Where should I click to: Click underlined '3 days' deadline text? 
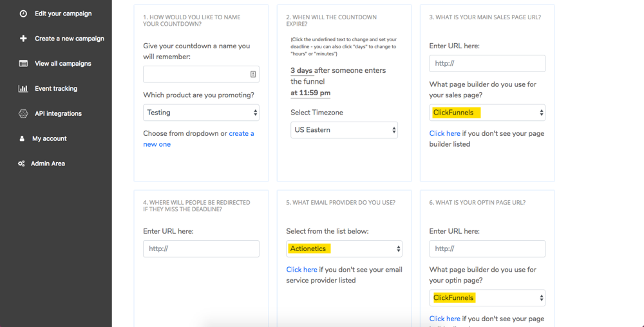[x=301, y=71]
